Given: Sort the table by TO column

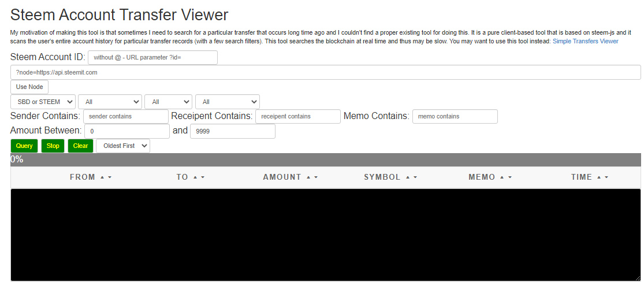Looking at the screenshot, I should point(191,177).
